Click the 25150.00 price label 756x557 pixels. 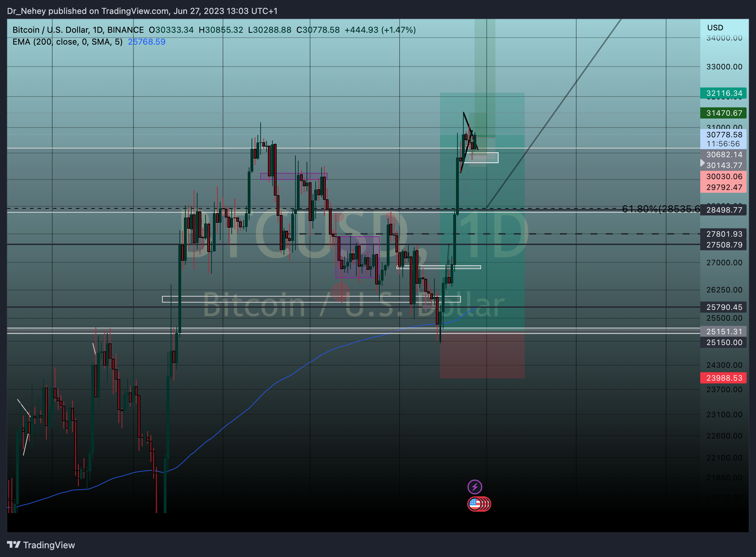click(723, 342)
